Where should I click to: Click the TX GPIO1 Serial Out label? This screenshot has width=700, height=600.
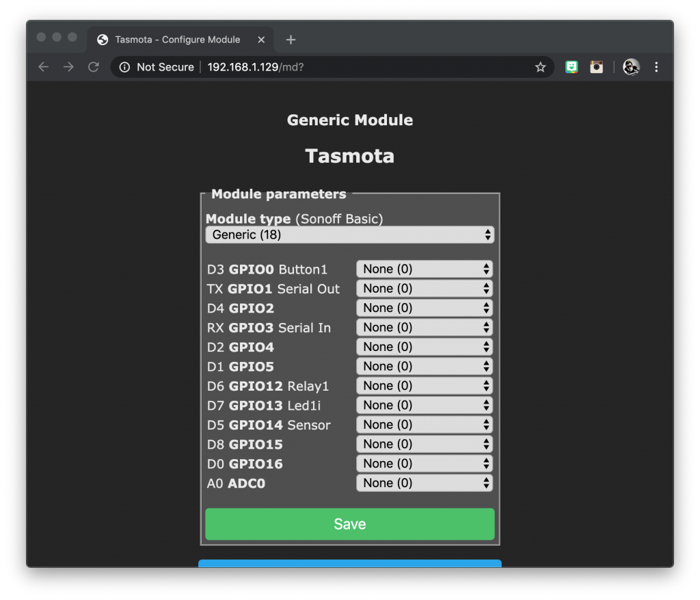(273, 289)
